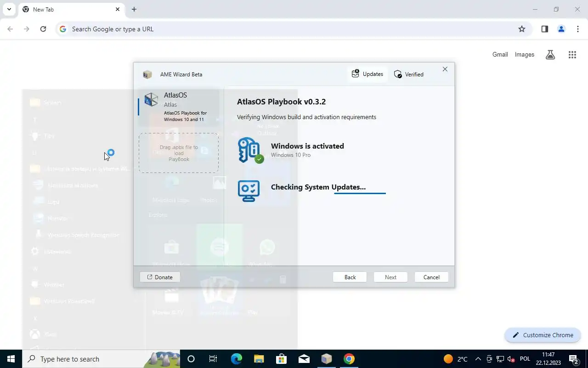The image size is (588, 368).
Task: Open Mail app from taskbar
Action: 304,359
